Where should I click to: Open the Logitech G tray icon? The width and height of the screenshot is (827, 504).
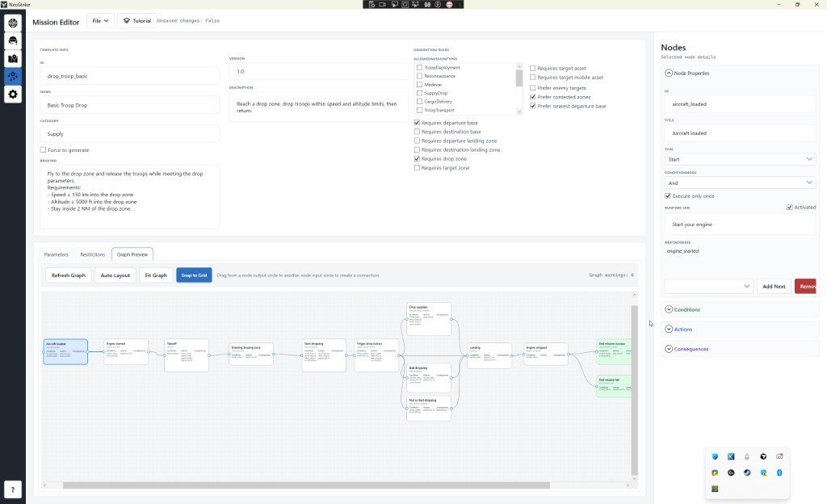pos(731,472)
